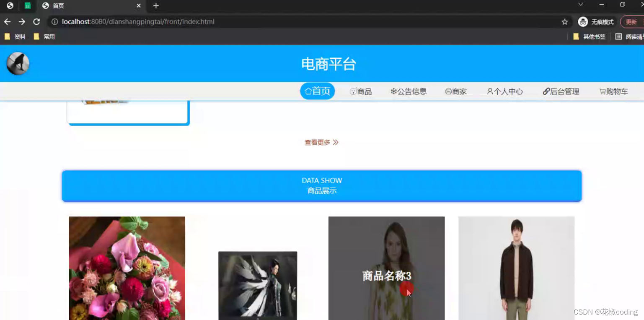Click the 无痕模式 incognito badge
The width and height of the screenshot is (644, 320).
pyautogui.click(x=595, y=21)
